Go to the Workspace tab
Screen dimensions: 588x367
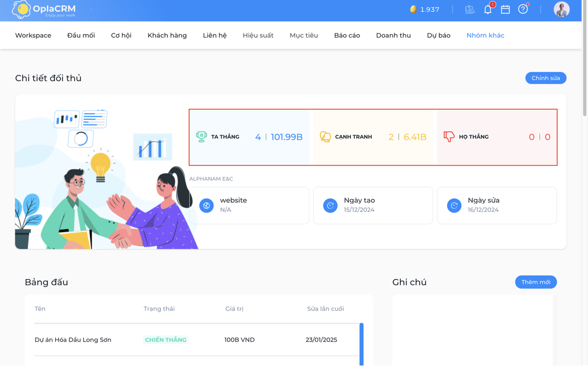point(33,35)
